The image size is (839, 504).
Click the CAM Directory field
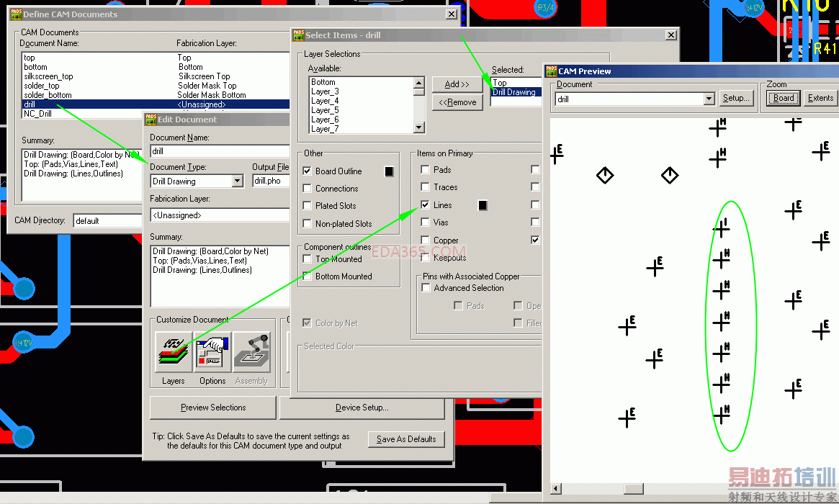click(x=108, y=221)
